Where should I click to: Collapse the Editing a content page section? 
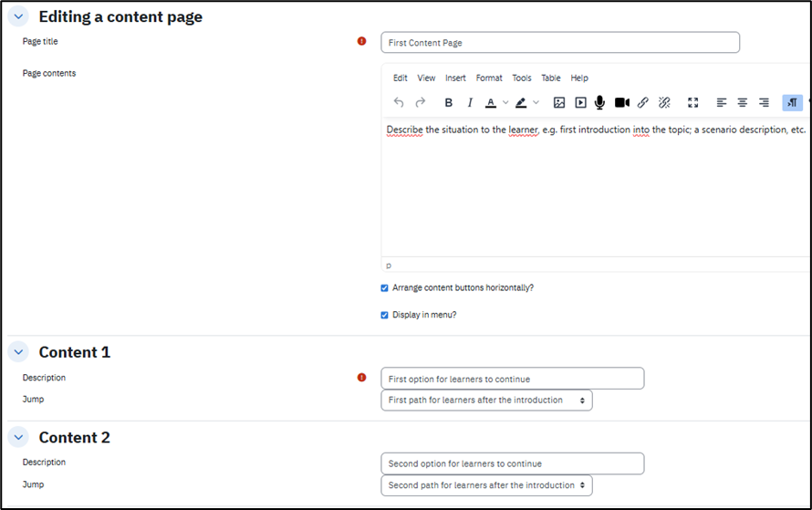pos(20,17)
